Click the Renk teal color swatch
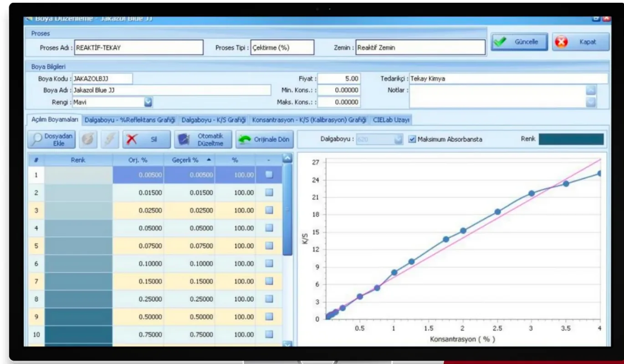This screenshot has height=364, width=624. (x=571, y=139)
